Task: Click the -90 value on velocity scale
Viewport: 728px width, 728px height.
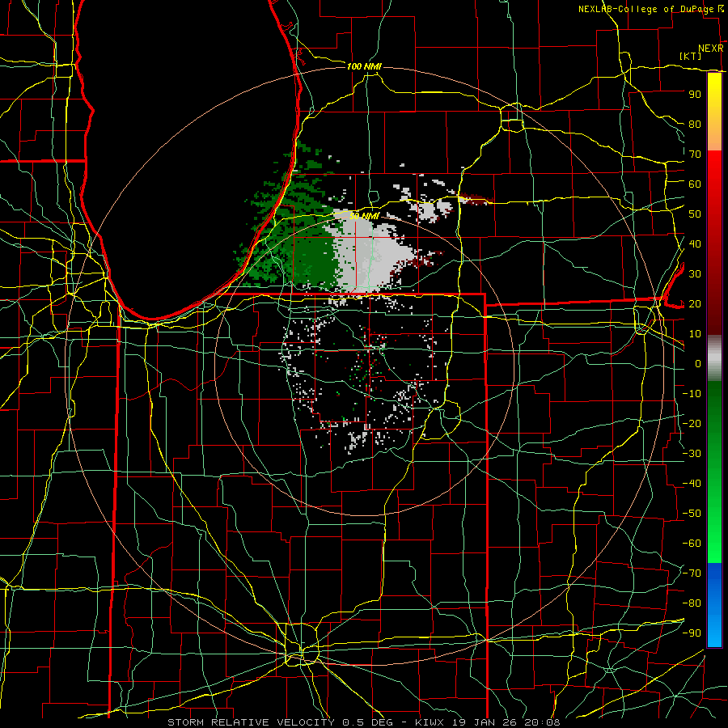Action: pyautogui.click(x=692, y=633)
